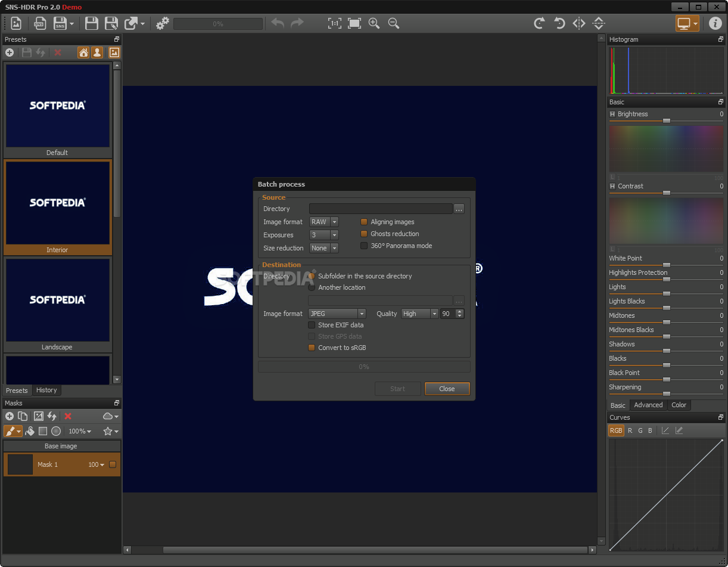The image size is (728, 567).
Task: Select the circular gradient mask tool
Action: 56,431
